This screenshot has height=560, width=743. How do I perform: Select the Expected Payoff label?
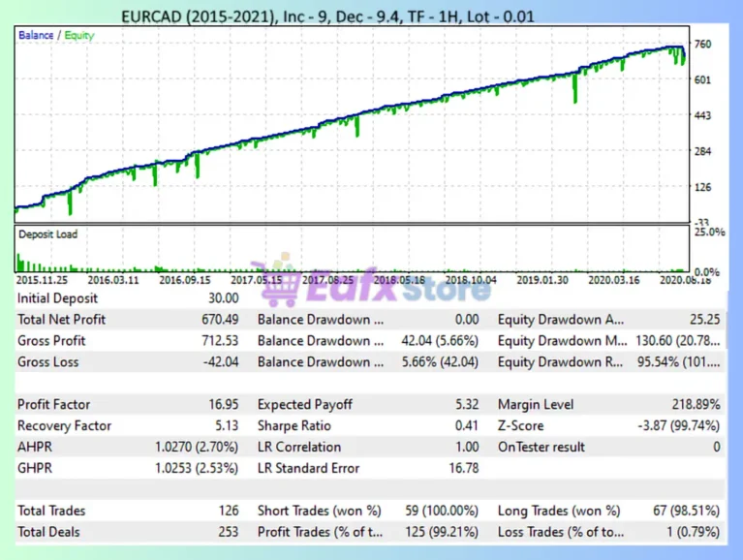(305, 405)
